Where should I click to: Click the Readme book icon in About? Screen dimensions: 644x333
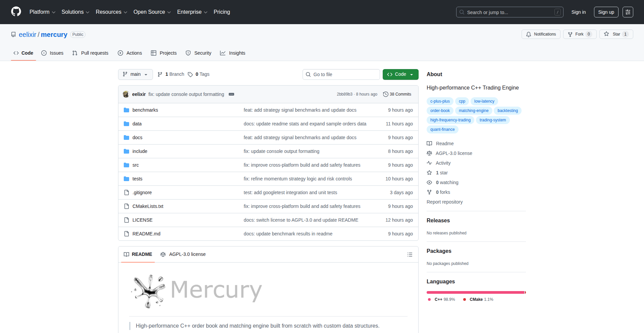429,144
